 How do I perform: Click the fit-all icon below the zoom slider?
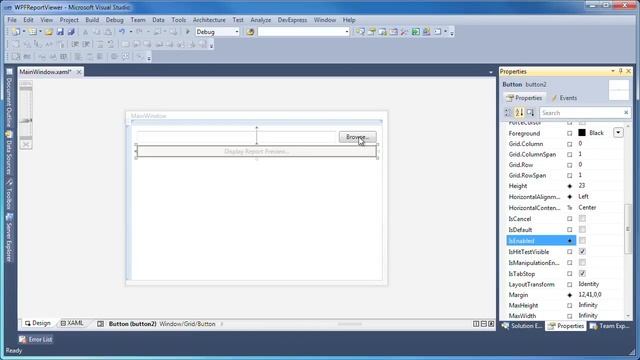(x=26, y=144)
